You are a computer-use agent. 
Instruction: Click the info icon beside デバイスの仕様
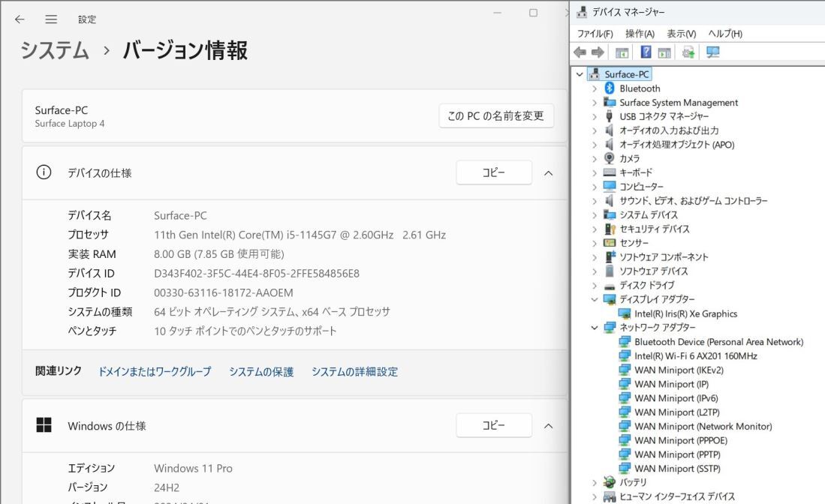click(44, 172)
